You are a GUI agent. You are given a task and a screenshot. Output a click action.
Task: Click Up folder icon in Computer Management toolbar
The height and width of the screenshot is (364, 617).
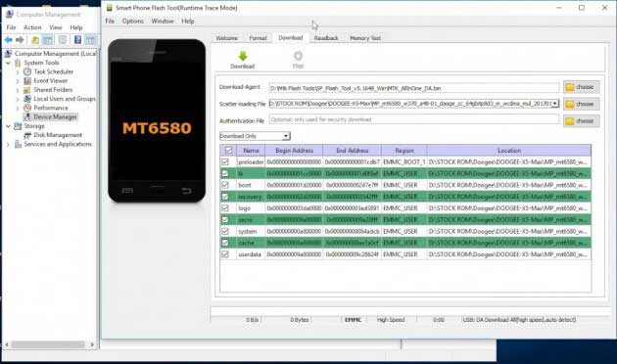click(x=35, y=40)
